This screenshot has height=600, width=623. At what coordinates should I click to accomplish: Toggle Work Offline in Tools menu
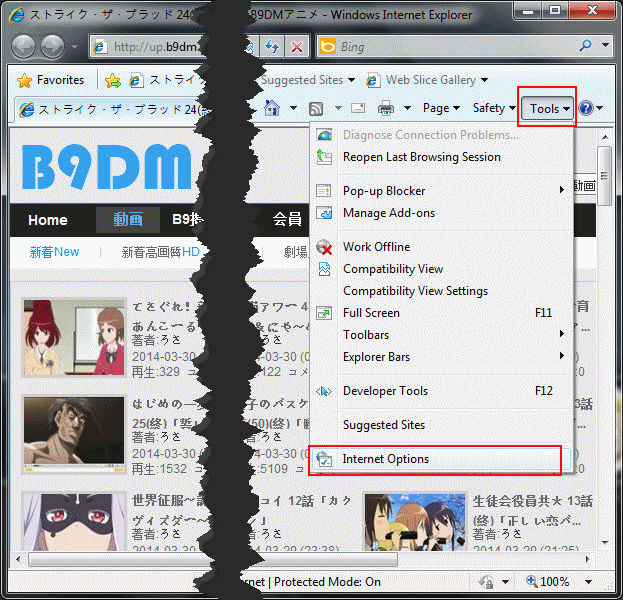[x=441, y=247]
